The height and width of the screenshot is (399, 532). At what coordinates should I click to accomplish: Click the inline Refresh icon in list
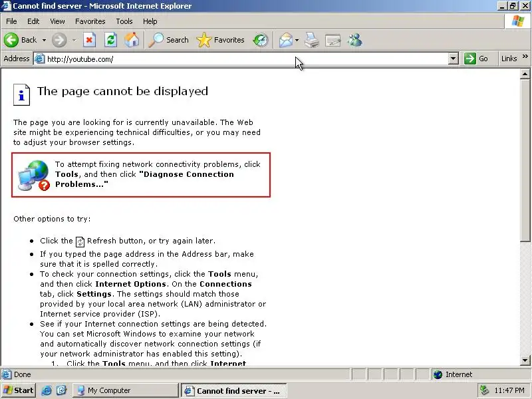[80, 241]
